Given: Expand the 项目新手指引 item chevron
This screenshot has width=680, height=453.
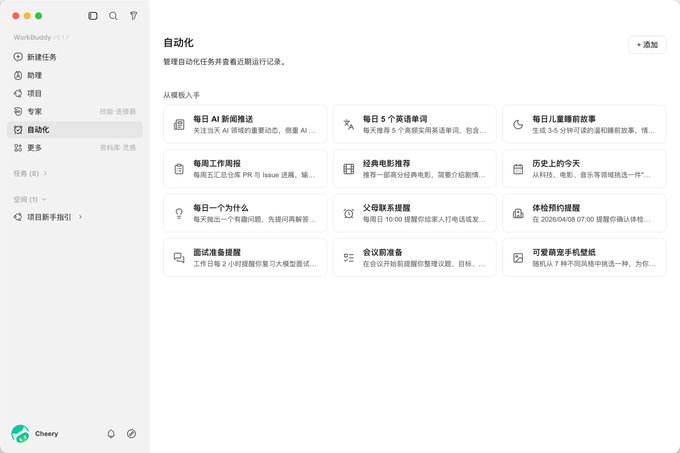Looking at the screenshot, I should click(80, 217).
